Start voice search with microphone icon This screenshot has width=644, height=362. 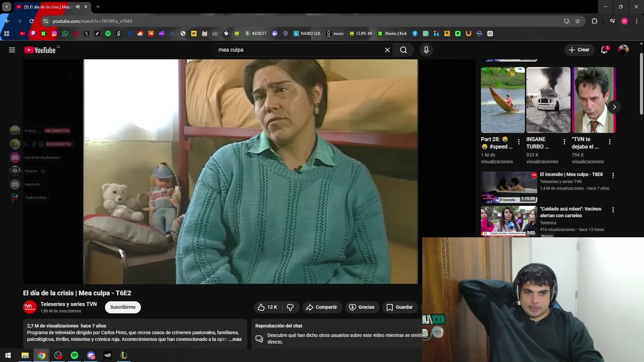426,50
